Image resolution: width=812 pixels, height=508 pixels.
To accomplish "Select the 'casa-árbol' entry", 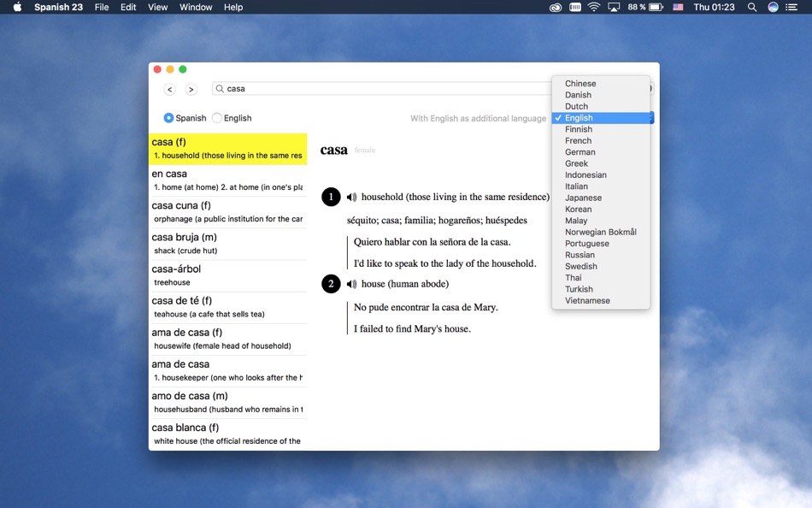I will click(x=228, y=275).
